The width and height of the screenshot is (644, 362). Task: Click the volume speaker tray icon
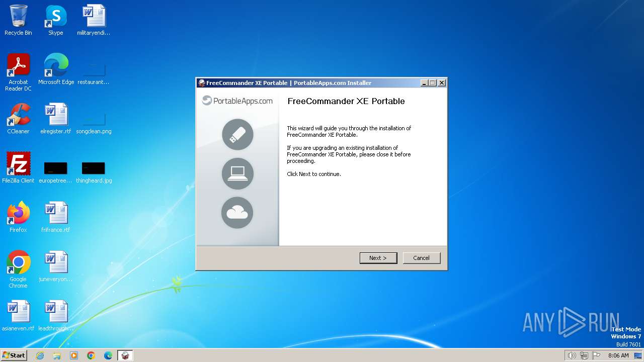(x=572, y=355)
